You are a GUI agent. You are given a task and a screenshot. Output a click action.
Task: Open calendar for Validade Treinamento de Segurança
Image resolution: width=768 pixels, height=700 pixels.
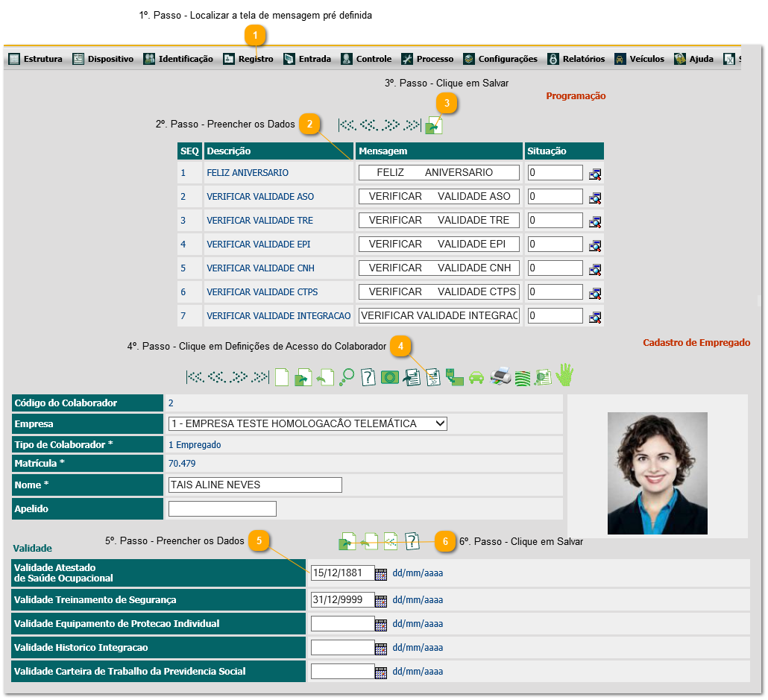click(x=380, y=601)
